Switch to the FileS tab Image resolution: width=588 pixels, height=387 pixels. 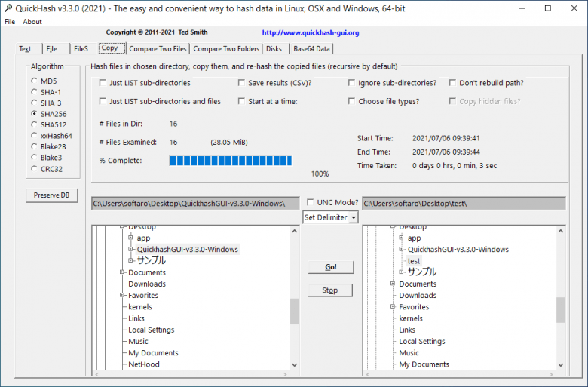81,49
